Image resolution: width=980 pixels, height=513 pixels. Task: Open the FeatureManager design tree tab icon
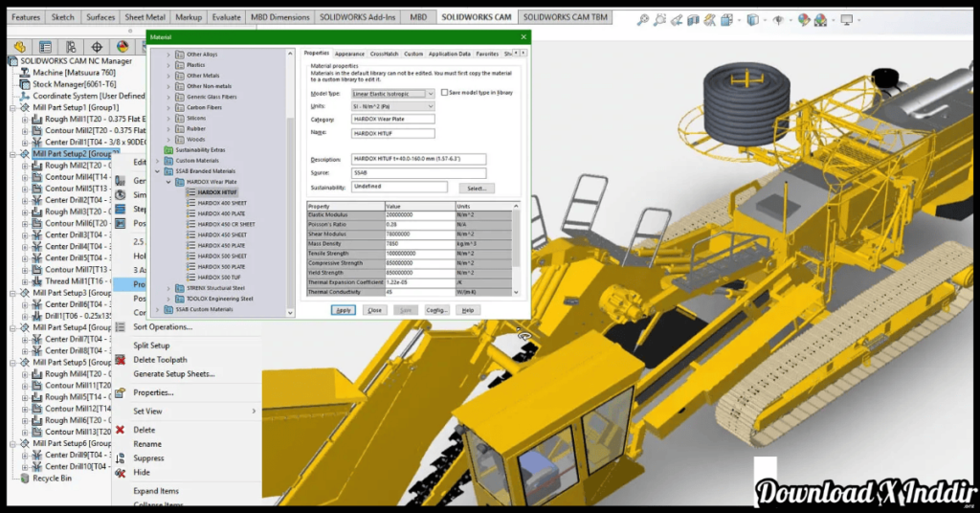coord(20,47)
